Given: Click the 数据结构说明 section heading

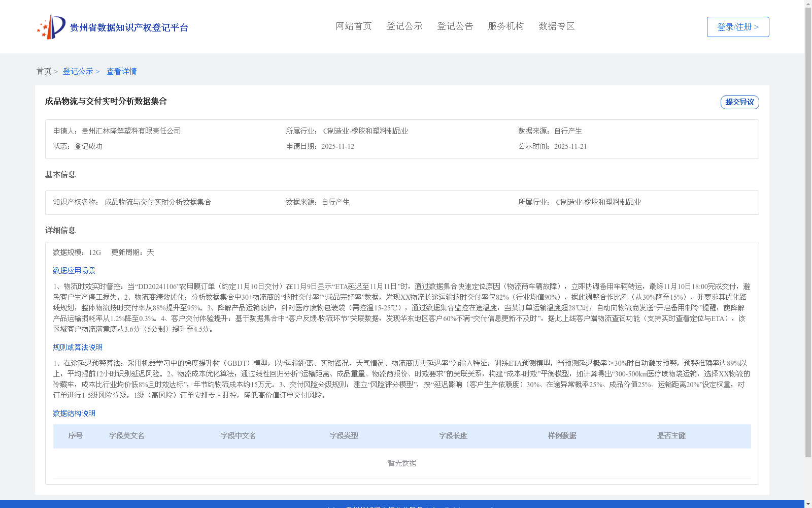Looking at the screenshot, I should pyautogui.click(x=74, y=414).
